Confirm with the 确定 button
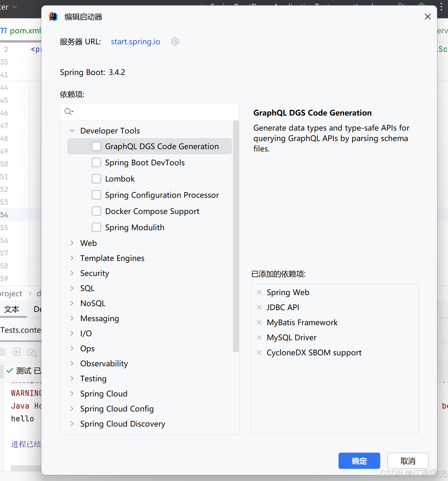 (x=359, y=461)
